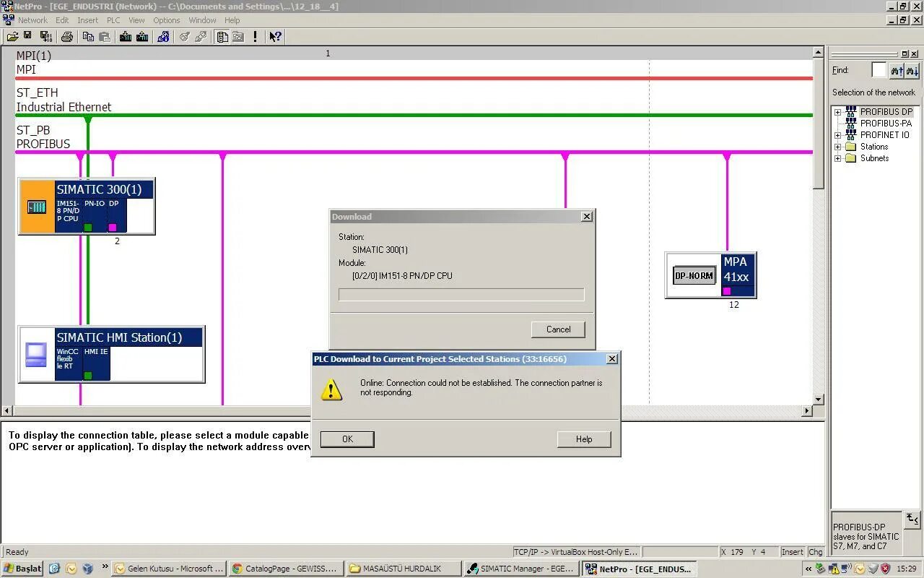Click the Download progress bar
This screenshot has width=924, height=578.
461,295
